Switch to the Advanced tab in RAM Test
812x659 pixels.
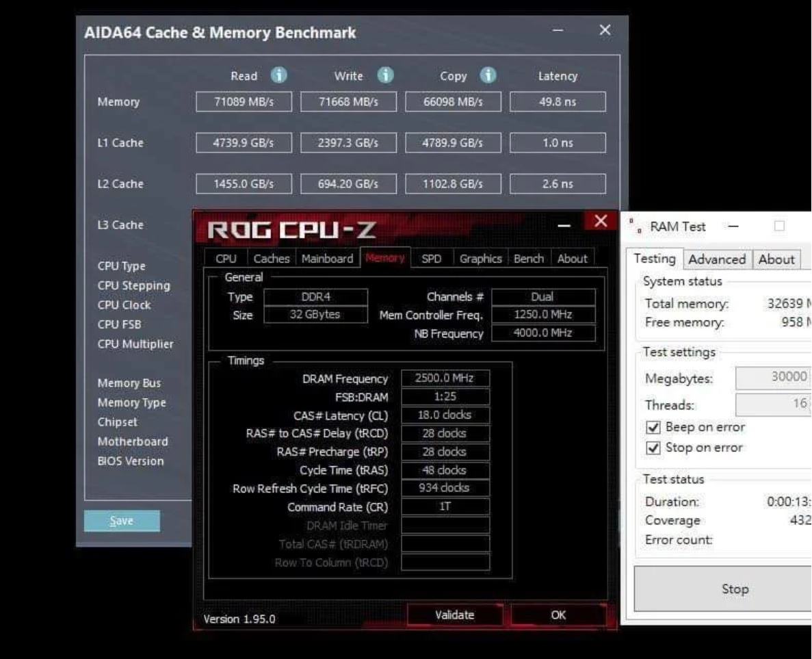coord(717,259)
